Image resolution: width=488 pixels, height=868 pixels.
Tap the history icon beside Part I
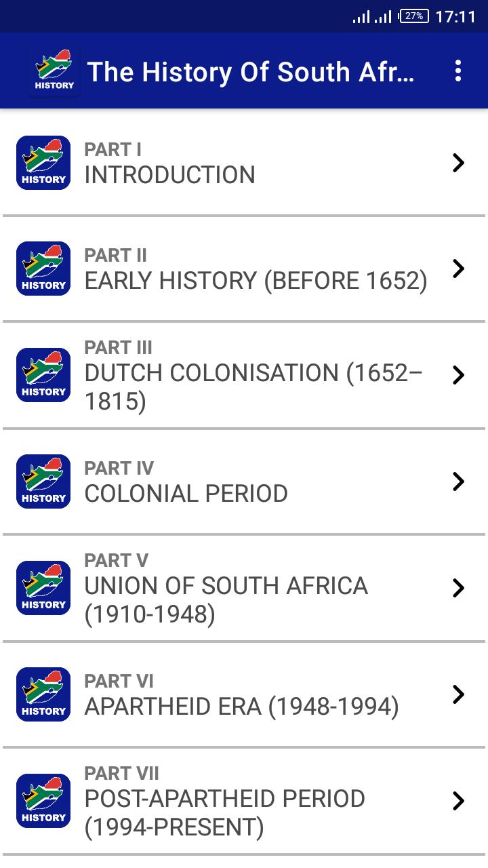click(43, 163)
